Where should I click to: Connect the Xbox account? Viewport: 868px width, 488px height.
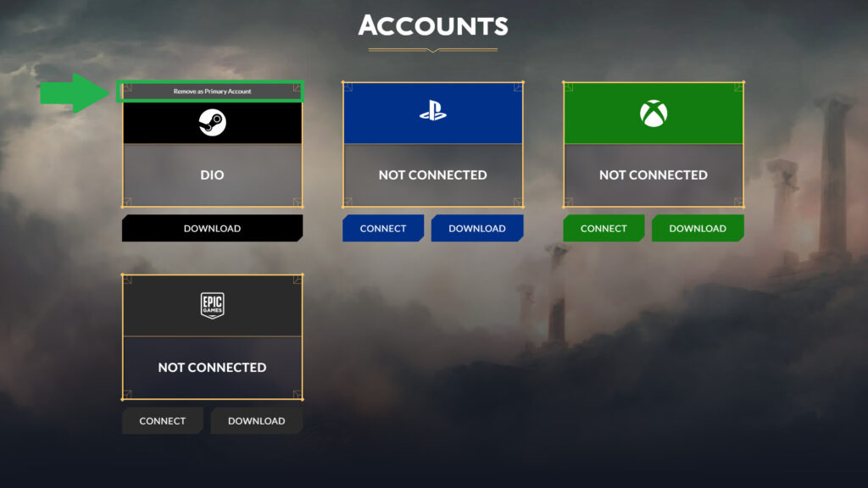[603, 228]
